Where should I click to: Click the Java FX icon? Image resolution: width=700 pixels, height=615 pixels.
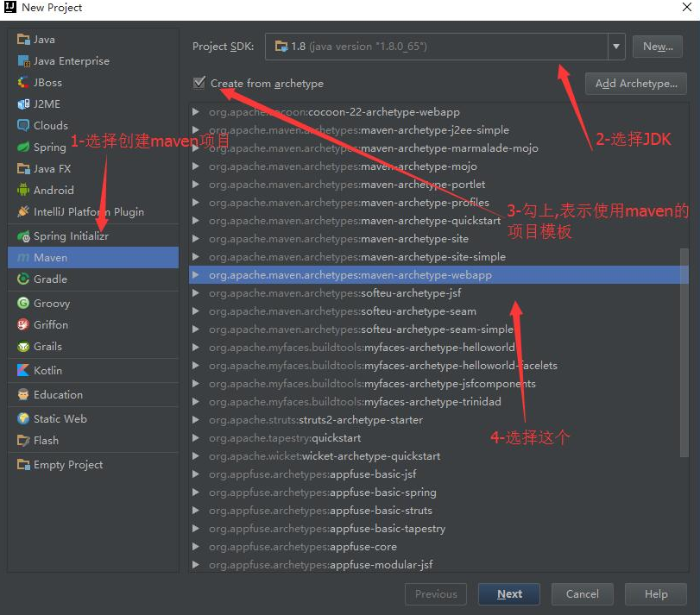(x=23, y=168)
